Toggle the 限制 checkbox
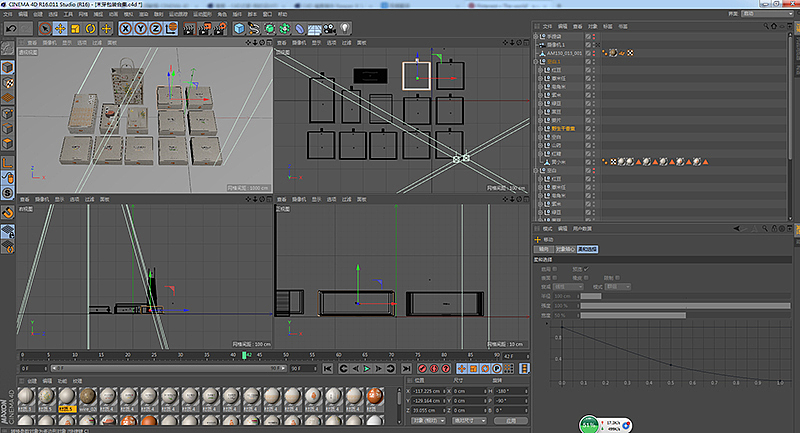Viewport: 800px width, 433px height. click(x=617, y=278)
